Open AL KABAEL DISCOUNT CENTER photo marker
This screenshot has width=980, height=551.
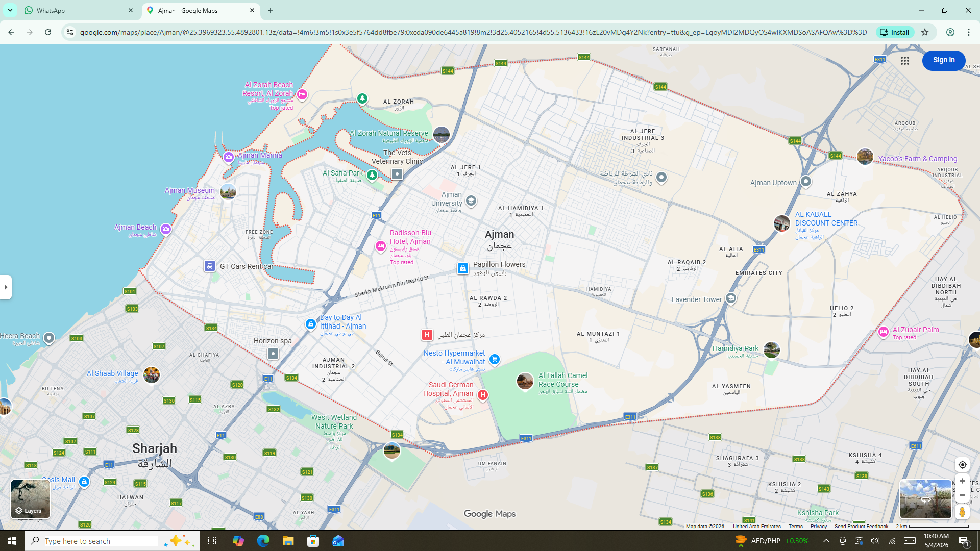(x=782, y=223)
